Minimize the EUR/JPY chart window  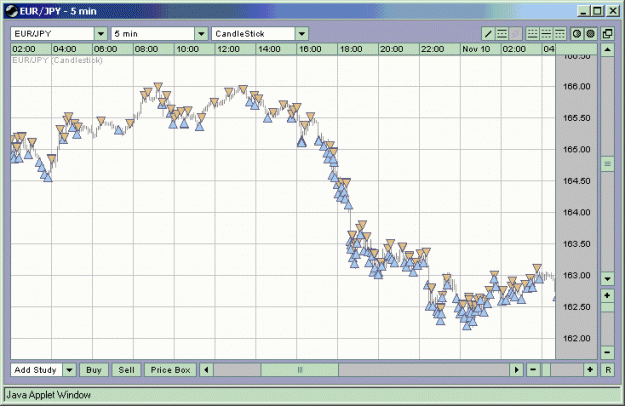584,11
